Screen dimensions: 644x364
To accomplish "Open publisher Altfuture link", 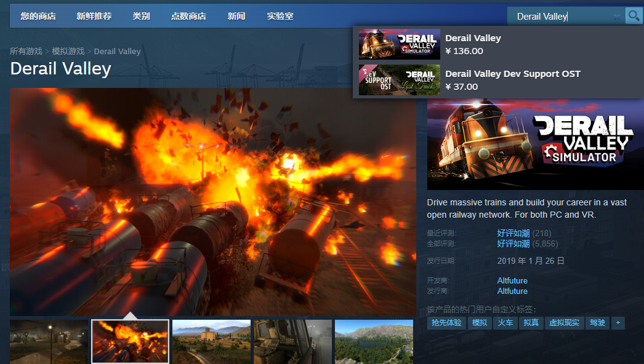I will click(x=512, y=291).
